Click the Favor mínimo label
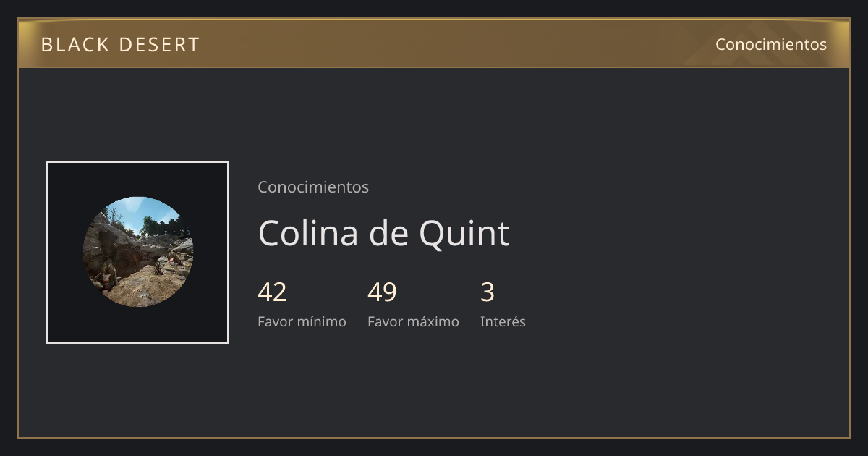Image resolution: width=868 pixels, height=456 pixels. coord(302,321)
